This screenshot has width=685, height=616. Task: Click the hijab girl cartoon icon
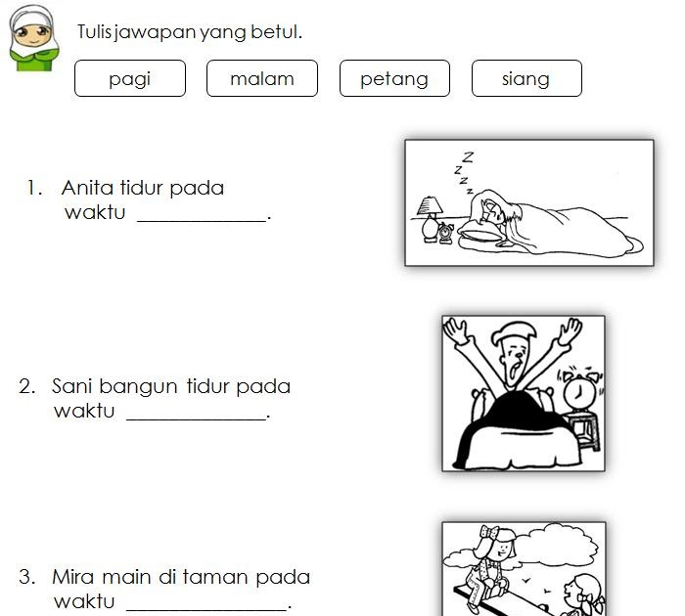[x=33, y=37]
